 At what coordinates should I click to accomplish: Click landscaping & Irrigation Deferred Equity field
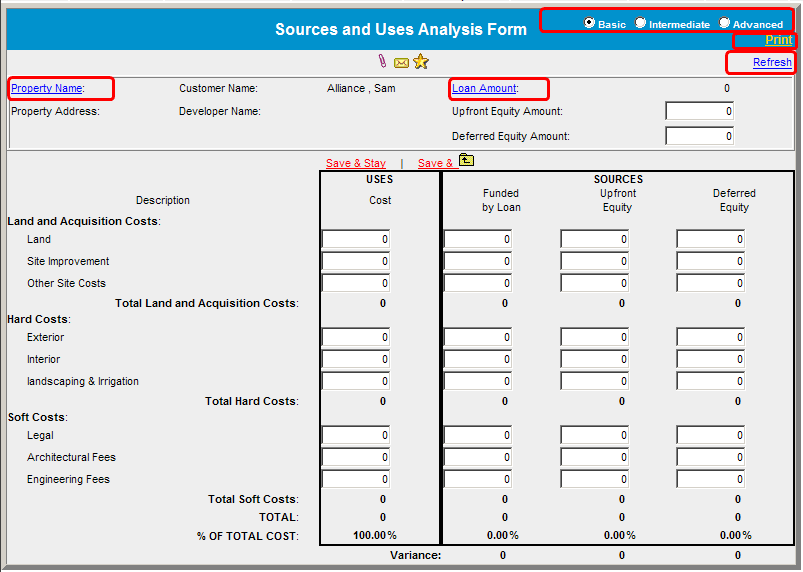click(711, 381)
